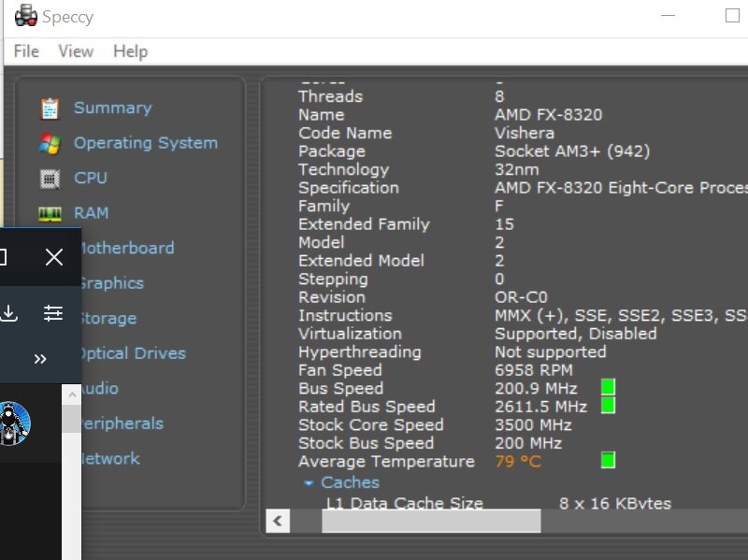This screenshot has height=560, width=748.
Task: Open the Storage section
Action: (108, 318)
